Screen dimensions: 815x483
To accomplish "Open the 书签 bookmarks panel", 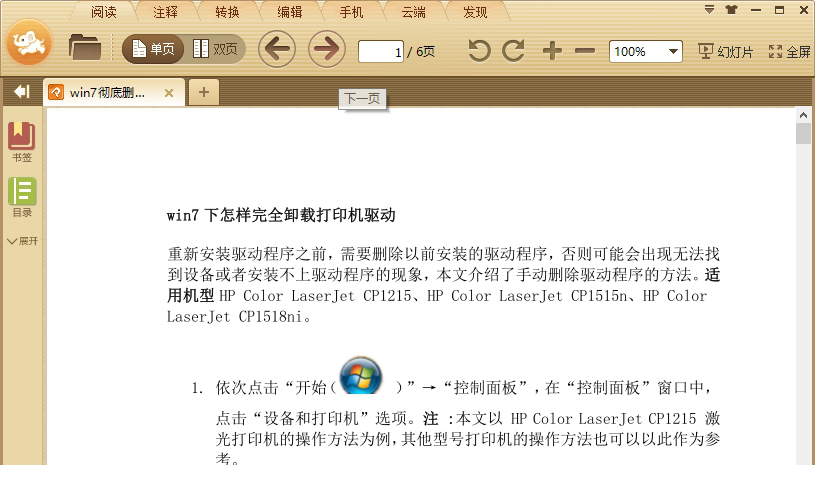I will [21, 142].
